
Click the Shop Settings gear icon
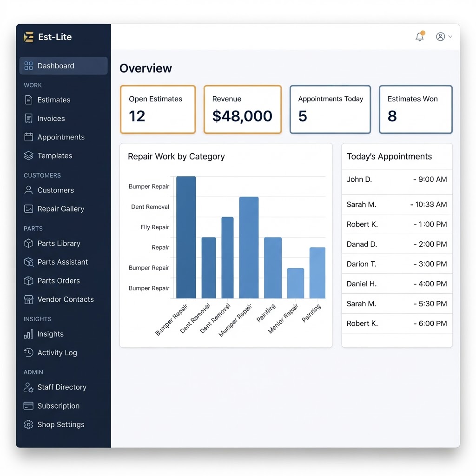click(28, 424)
